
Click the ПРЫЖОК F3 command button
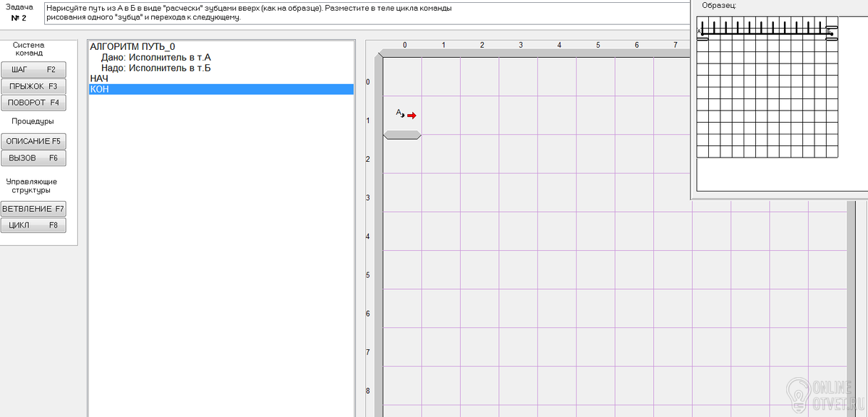(33, 86)
